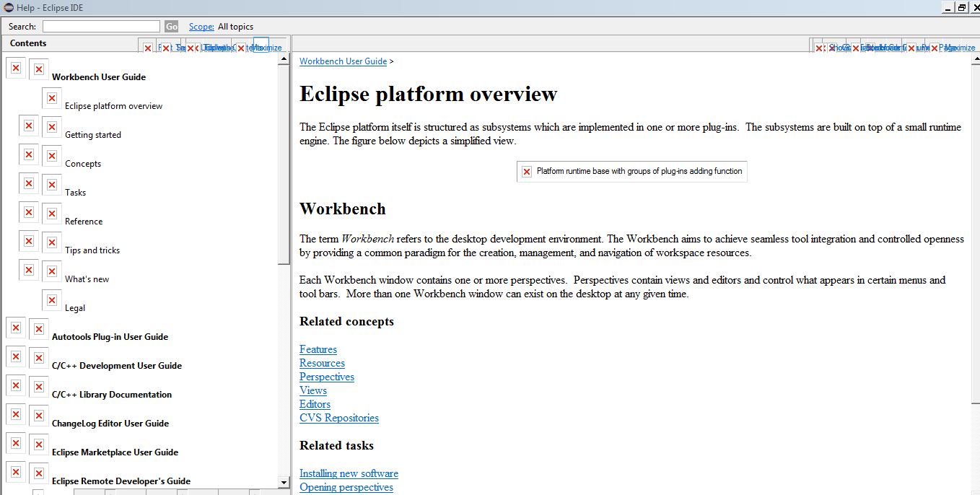Expand the Concepts node
This screenshot has height=495, width=980.
[29, 154]
